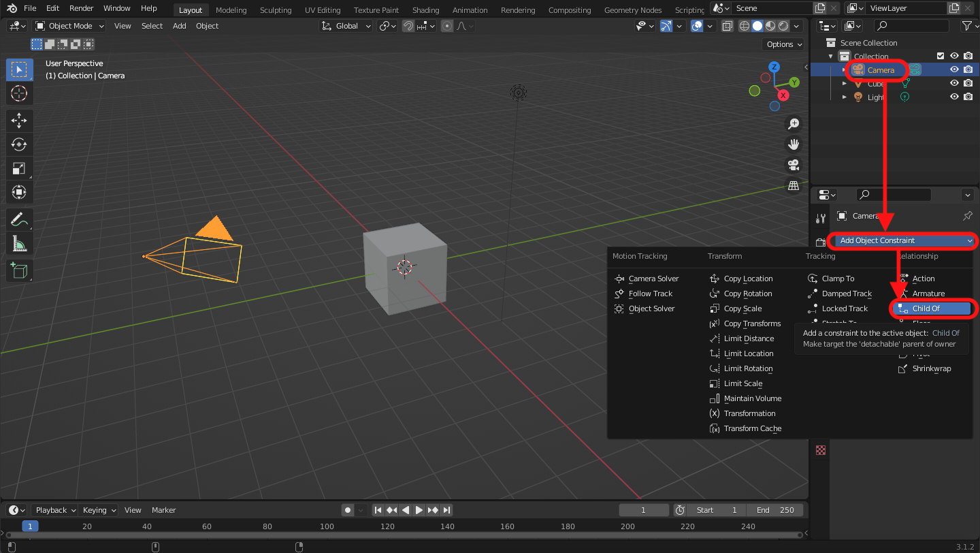
Task: Enable rendered viewport shading
Action: click(783, 26)
